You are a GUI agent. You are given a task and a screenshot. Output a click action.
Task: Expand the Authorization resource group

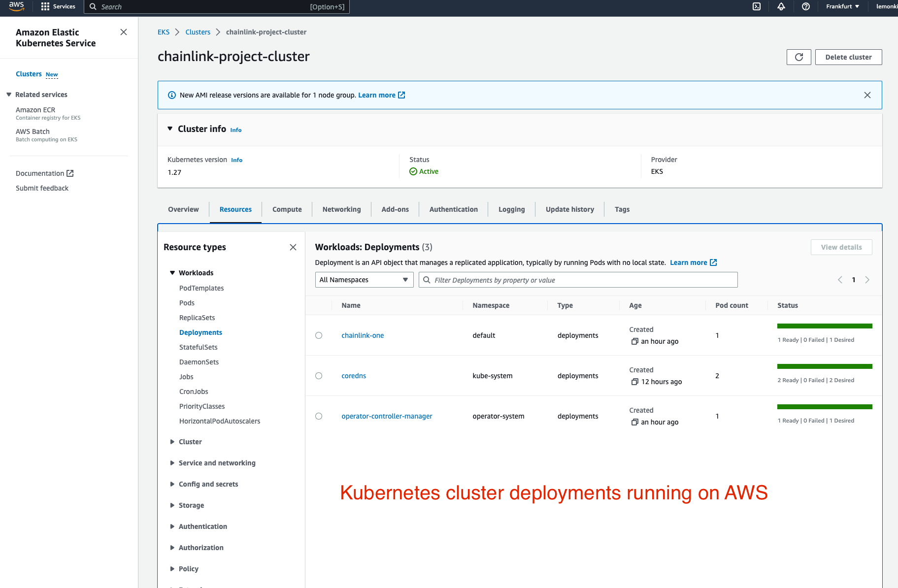point(172,548)
